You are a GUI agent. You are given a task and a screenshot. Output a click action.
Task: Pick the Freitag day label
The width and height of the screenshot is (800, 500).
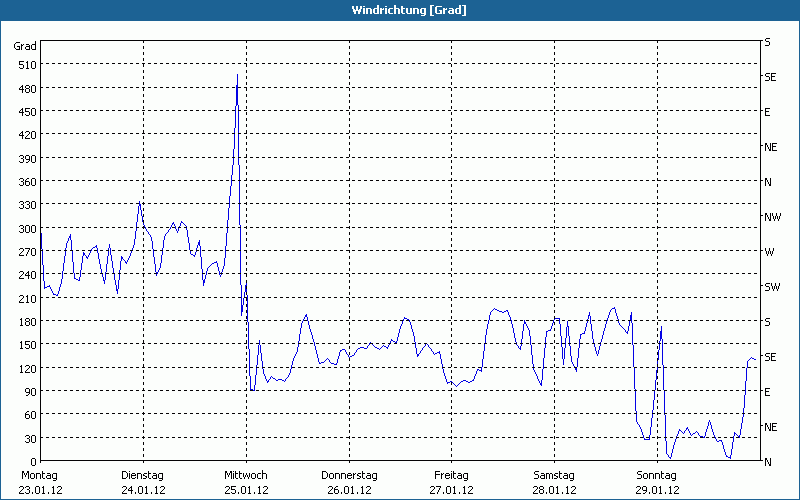click(x=451, y=476)
